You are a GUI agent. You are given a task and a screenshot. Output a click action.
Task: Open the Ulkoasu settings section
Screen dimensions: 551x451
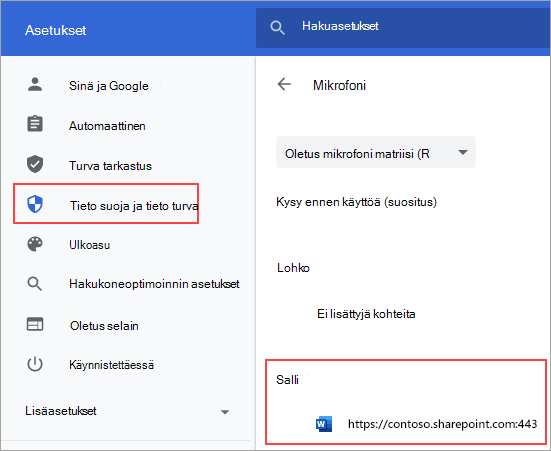(90, 245)
